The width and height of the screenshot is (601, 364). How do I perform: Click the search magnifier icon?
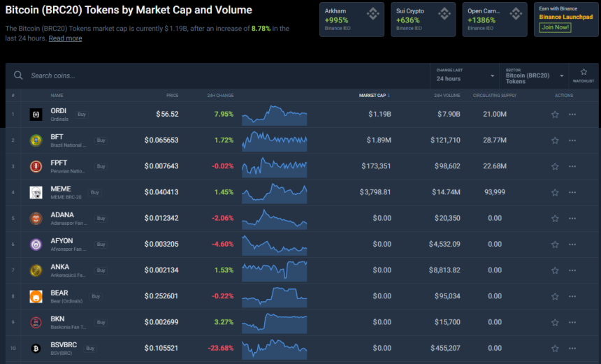pos(19,75)
